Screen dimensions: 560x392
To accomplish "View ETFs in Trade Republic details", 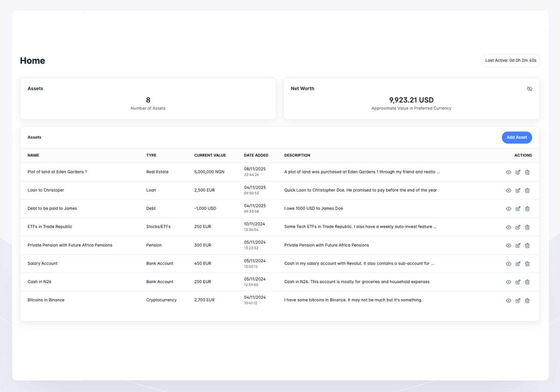I will point(509,227).
